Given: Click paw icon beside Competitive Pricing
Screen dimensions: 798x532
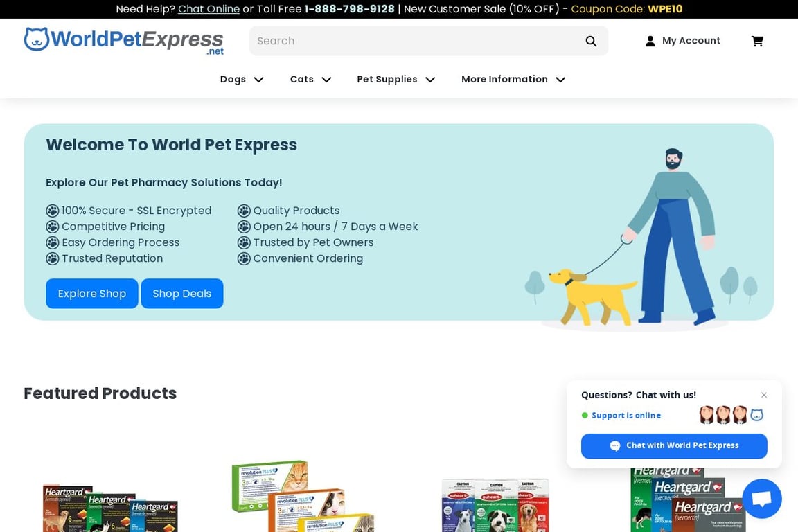Looking at the screenshot, I should click(53, 227).
